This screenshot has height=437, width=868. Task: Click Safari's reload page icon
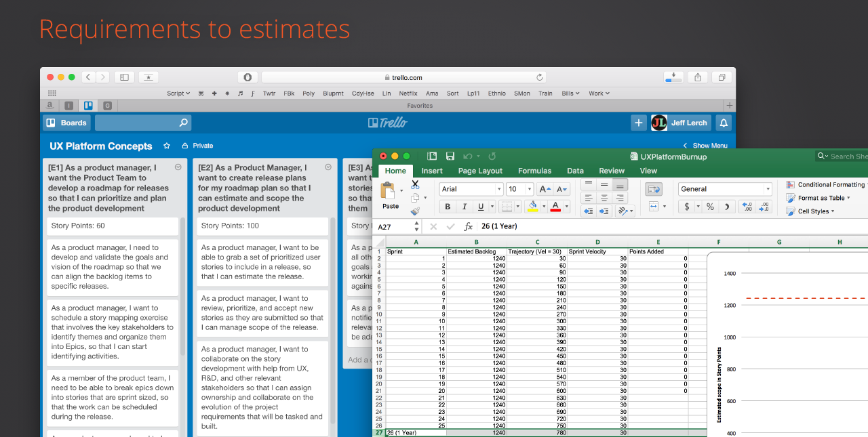(x=540, y=77)
